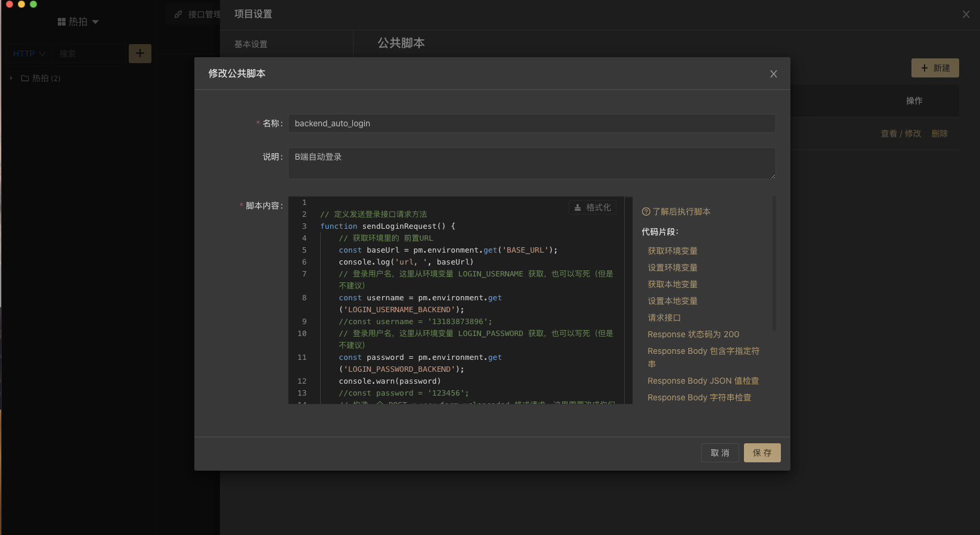Click 新建 button in background panel
Screen dimensions: 980x535
coord(935,68)
